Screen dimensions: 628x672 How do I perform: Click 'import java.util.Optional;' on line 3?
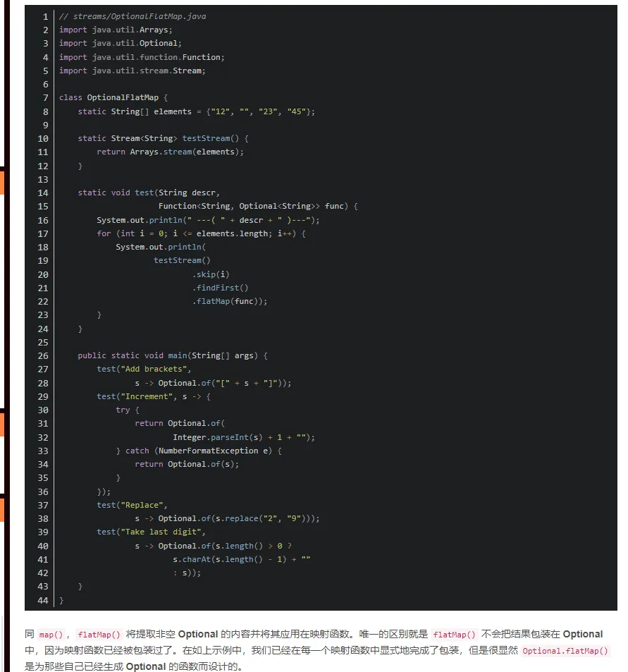(121, 43)
